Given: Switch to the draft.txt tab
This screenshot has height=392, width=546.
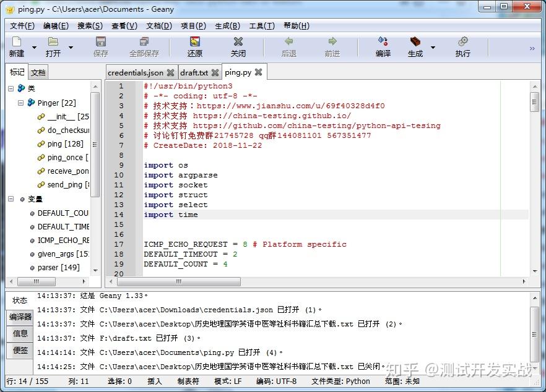Looking at the screenshot, I should pyautogui.click(x=193, y=72).
